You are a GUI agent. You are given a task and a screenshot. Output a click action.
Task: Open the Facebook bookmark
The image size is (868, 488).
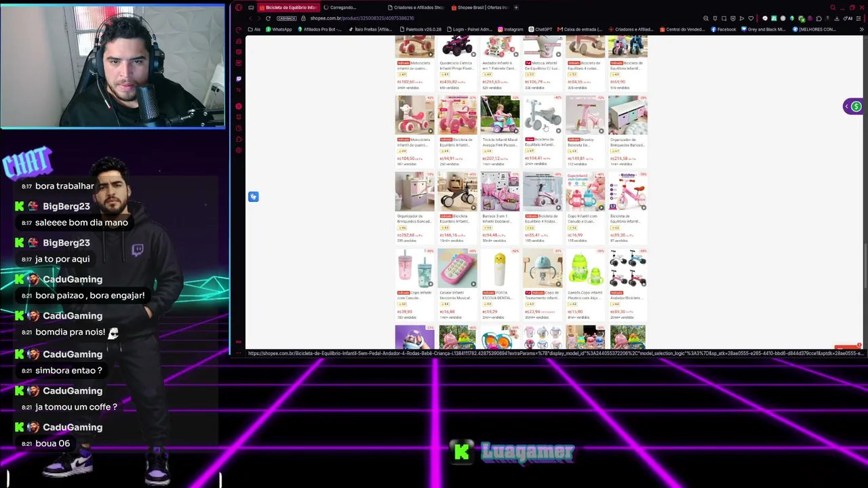coord(724,29)
